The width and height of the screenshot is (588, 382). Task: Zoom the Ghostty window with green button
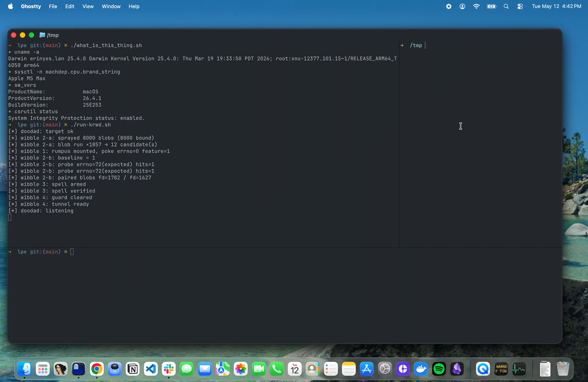pos(31,35)
